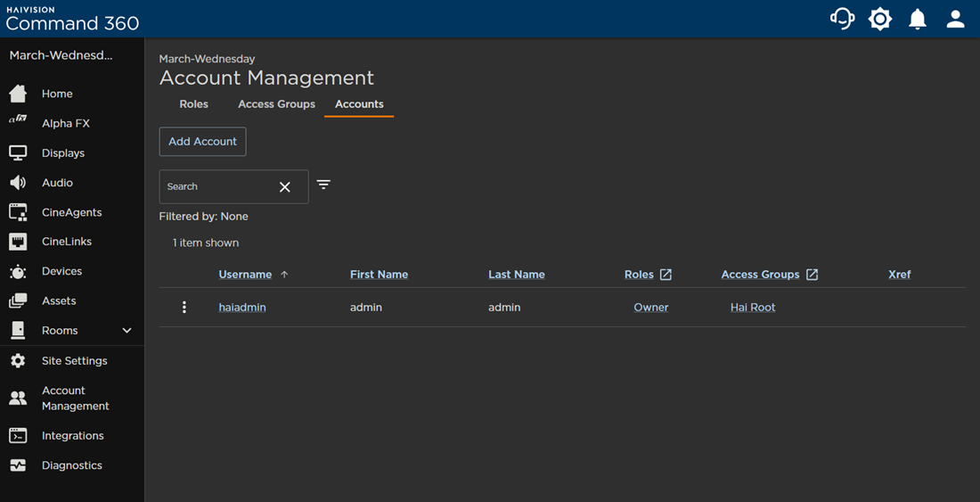This screenshot has height=502, width=980.
Task: Click the March-Wednesd... site name in sidebar
Action: [x=61, y=55]
